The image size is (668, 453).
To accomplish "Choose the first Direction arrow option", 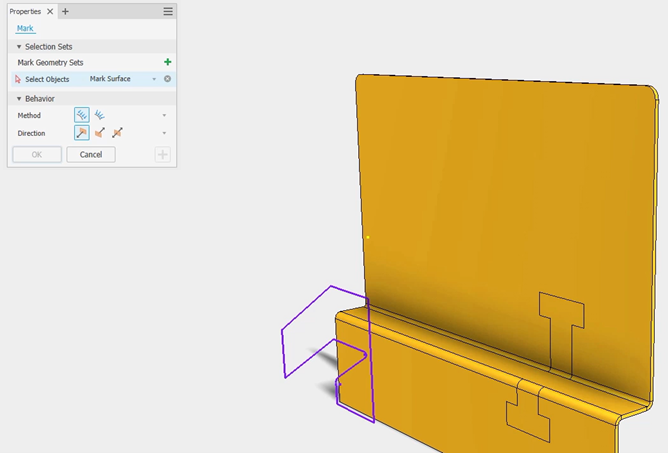I will pyautogui.click(x=82, y=133).
